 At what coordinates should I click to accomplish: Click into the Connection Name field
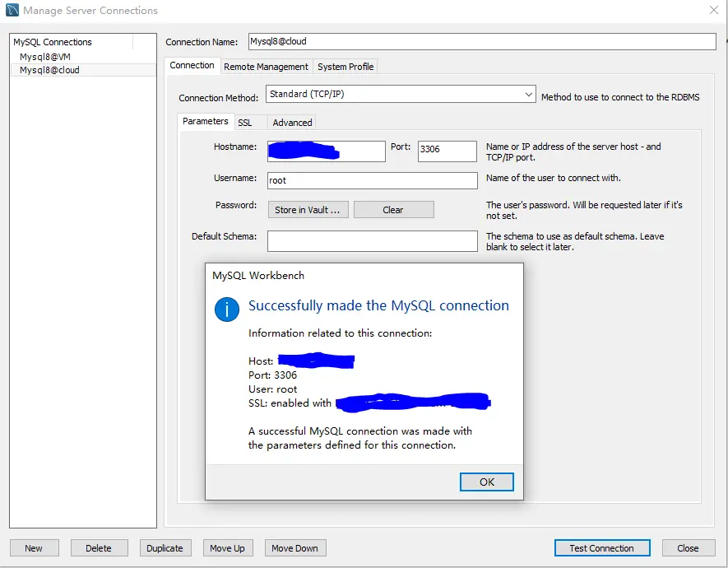coord(482,41)
